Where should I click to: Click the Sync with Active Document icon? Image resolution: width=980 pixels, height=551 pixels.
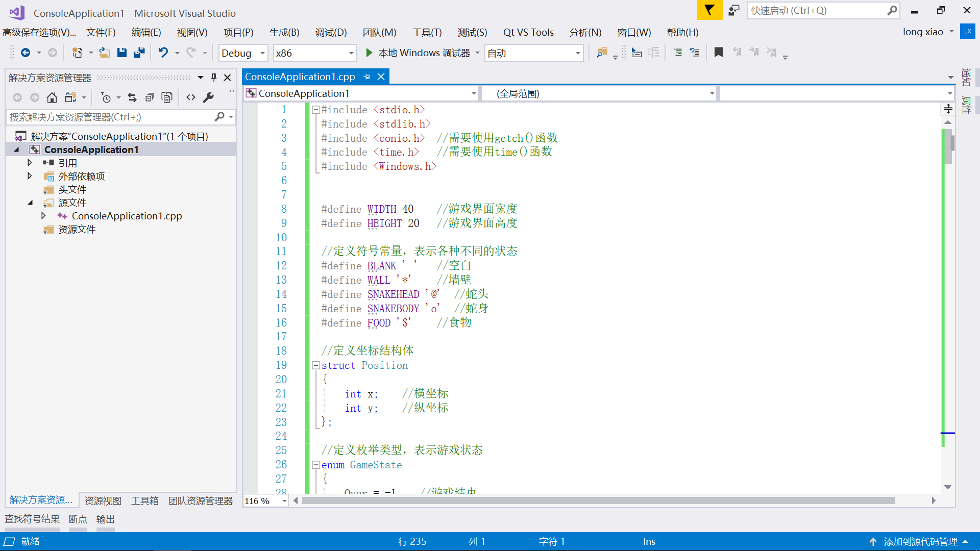[x=132, y=97]
